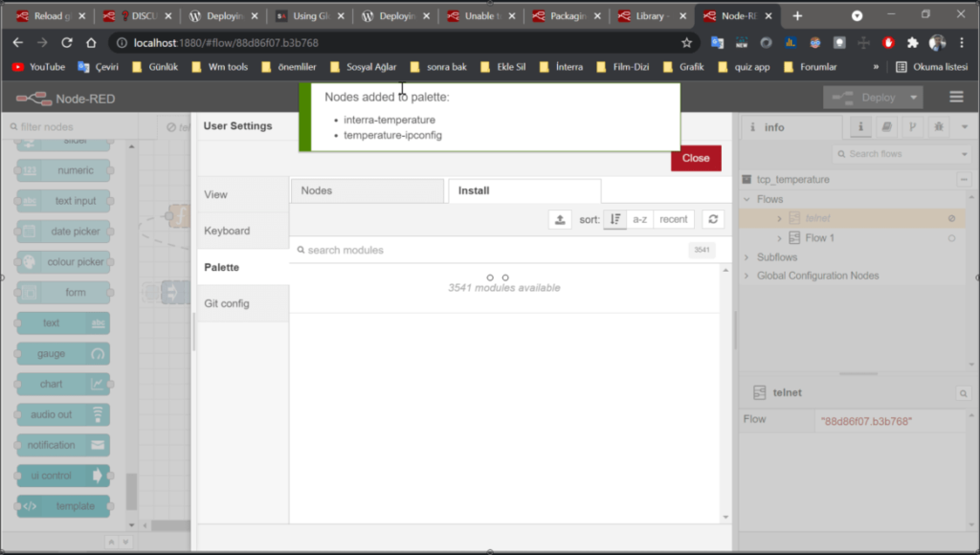Open the project history branch sidebar tab

912,127
